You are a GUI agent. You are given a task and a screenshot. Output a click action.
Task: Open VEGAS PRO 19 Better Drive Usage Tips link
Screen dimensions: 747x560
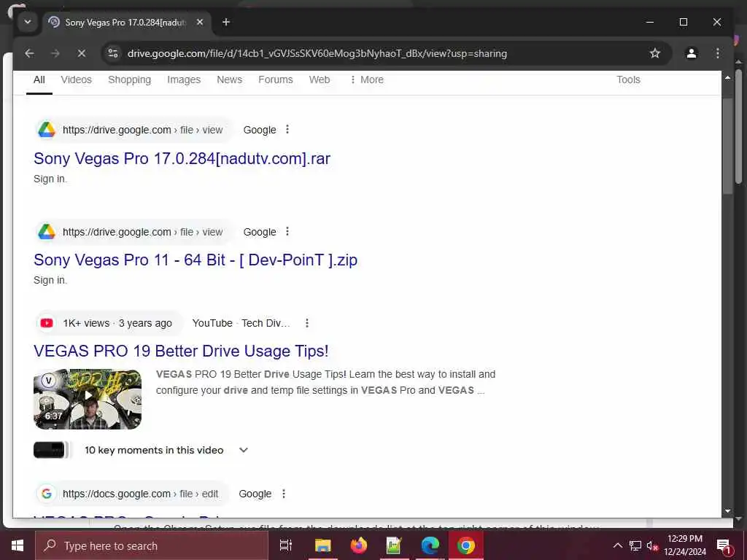[x=181, y=351]
